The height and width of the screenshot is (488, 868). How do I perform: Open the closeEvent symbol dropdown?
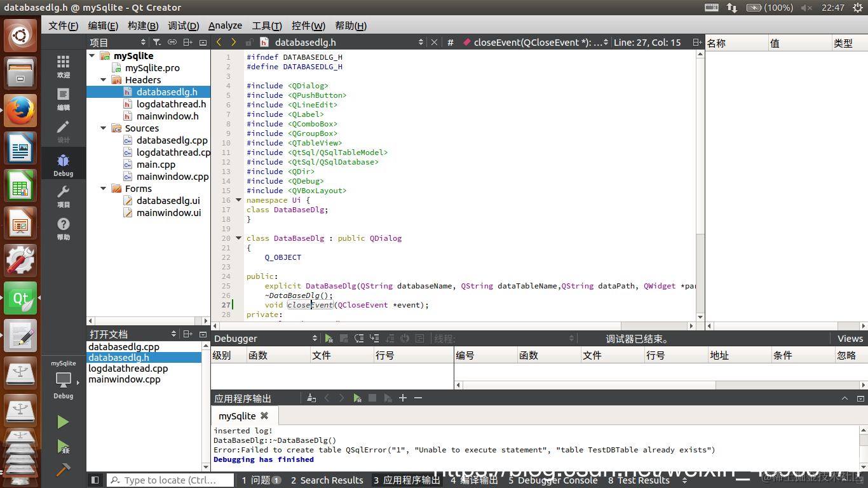[534, 42]
